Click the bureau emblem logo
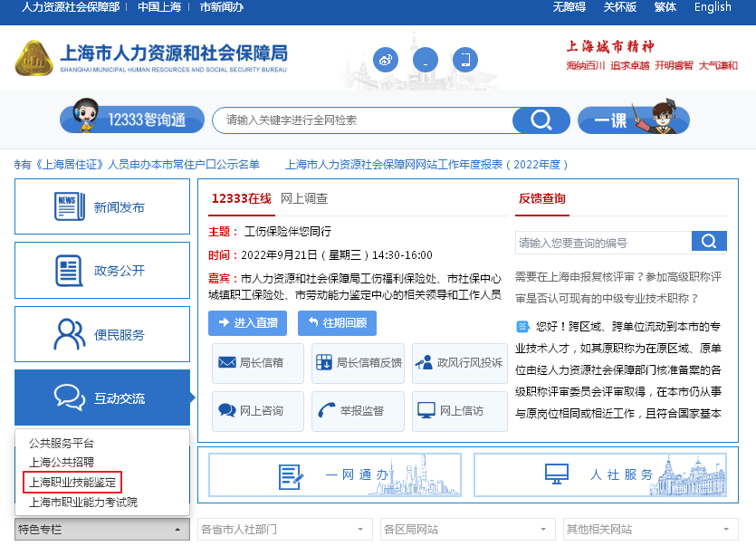 [x=33, y=58]
